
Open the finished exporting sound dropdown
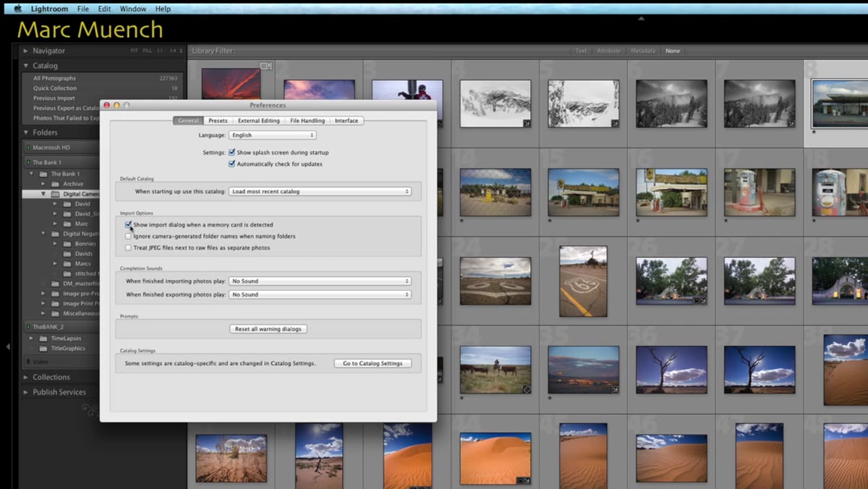pyautogui.click(x=320, y=295)
